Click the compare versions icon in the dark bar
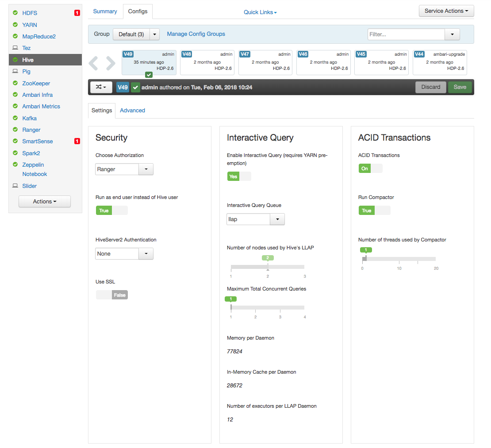 [x=101, y=87]
